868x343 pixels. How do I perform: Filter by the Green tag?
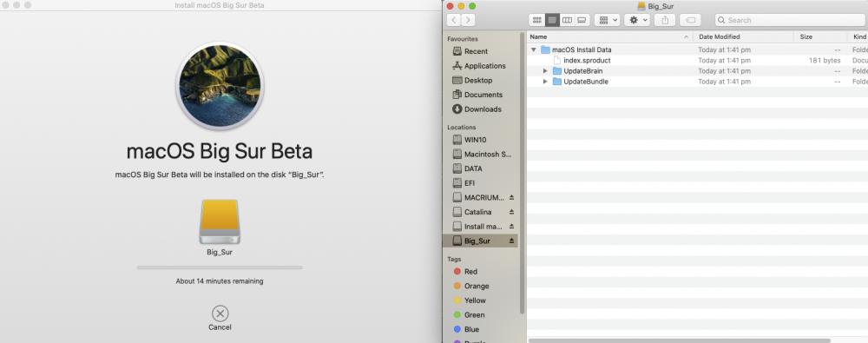[475, 314]
